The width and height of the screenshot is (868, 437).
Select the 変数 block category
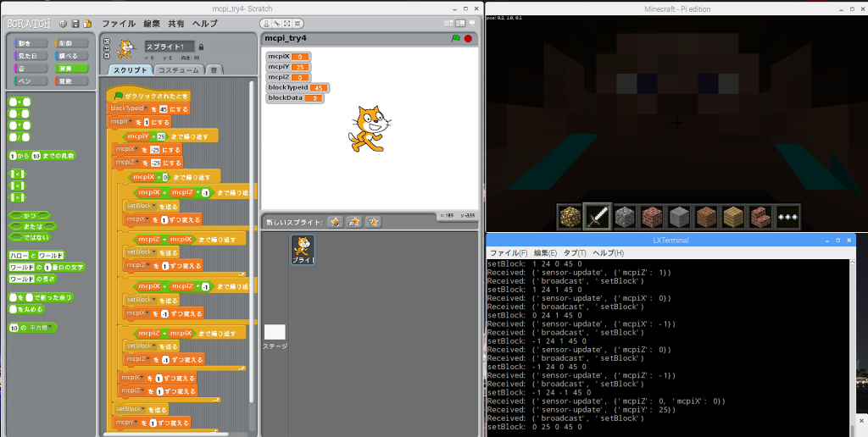point(71,80)
